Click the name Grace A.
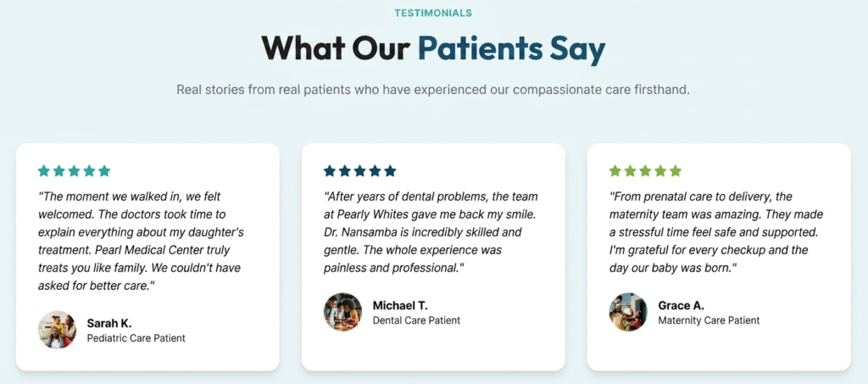 point(681,306)
